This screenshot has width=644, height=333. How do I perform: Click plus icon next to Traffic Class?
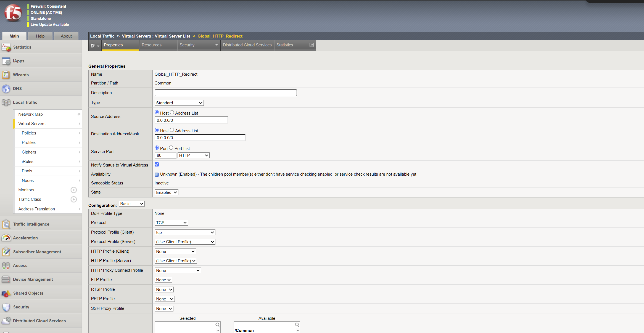pos(74,199)
